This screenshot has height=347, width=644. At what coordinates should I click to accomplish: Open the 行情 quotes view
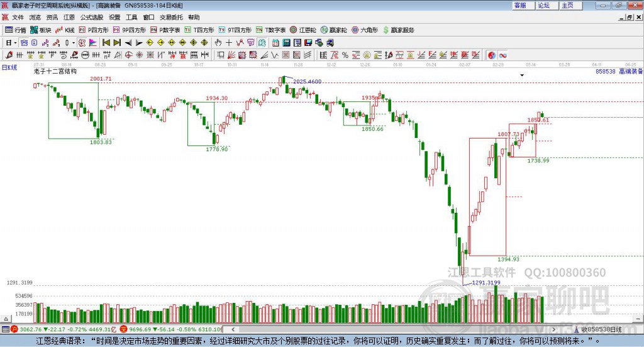coord(16,30)
